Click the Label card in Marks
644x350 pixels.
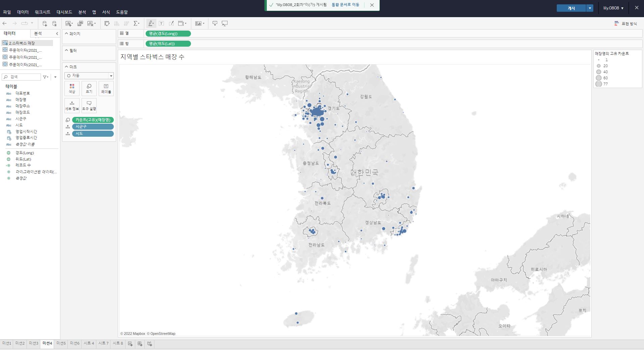click(x=106, y=88)
